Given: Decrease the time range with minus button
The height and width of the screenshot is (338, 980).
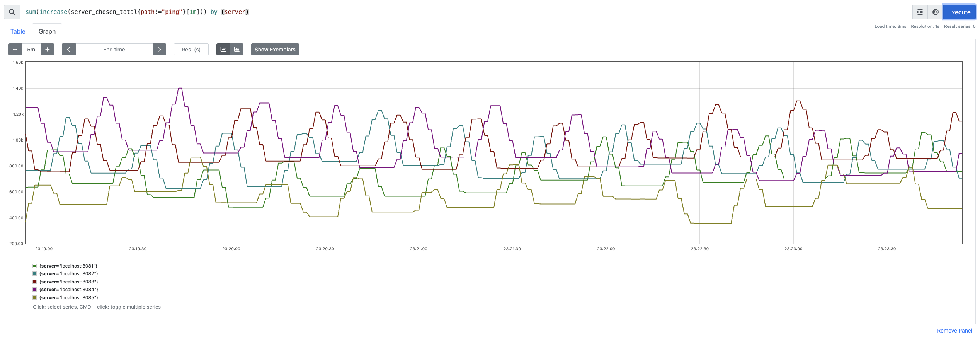Looking at the screenshot, I should point(15,50).
